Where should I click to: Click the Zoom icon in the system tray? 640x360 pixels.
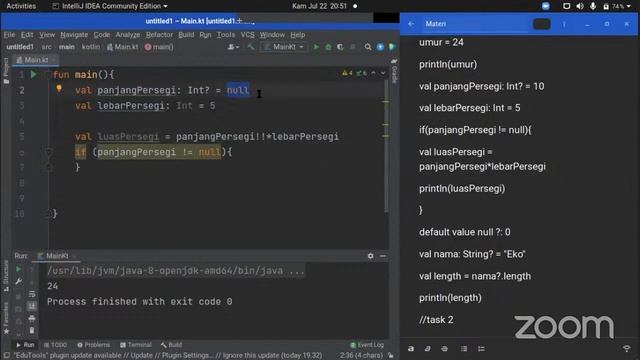545,6
